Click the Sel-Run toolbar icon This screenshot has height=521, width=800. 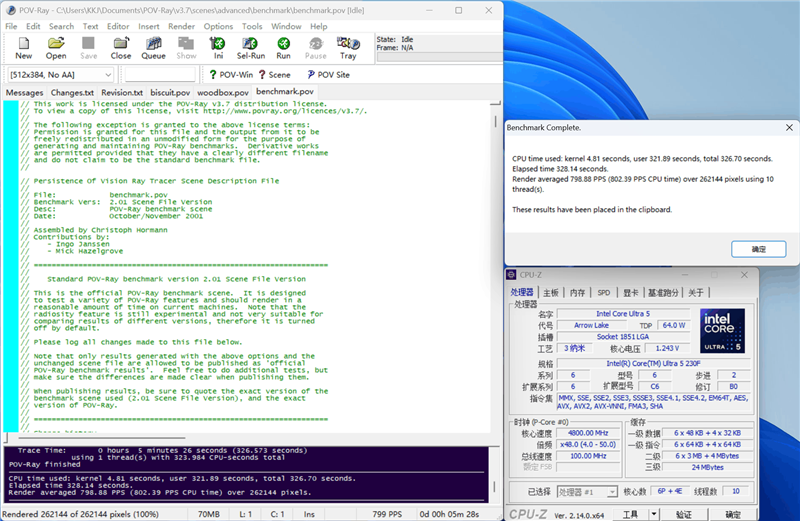tap(251, 48)
